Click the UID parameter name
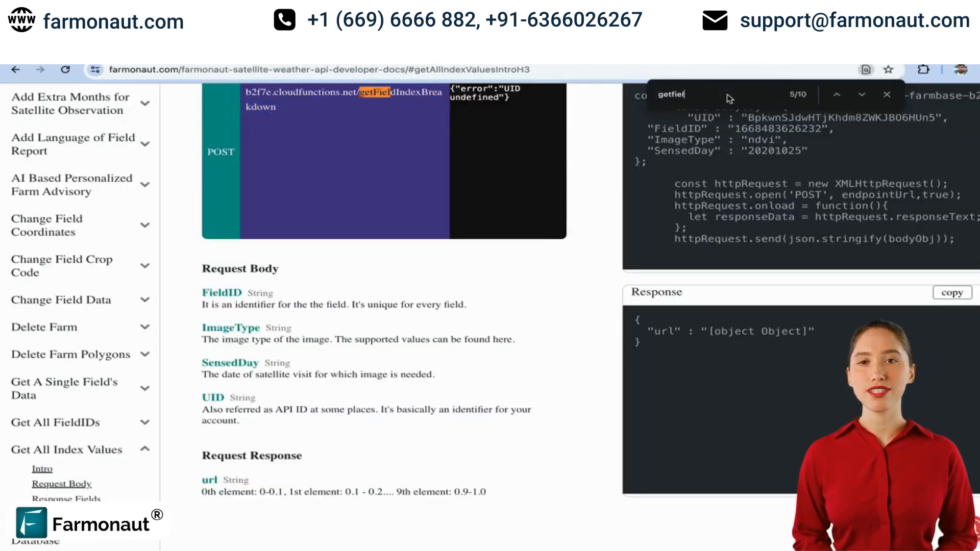980x551 pixels. 213,397
